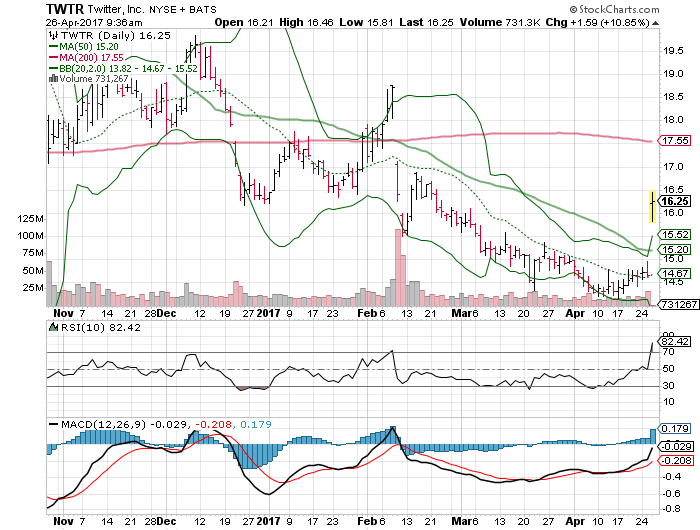Click the 15.52 upper band tag
The width and height of the screenshot is (700, 530).
(676, 234)
